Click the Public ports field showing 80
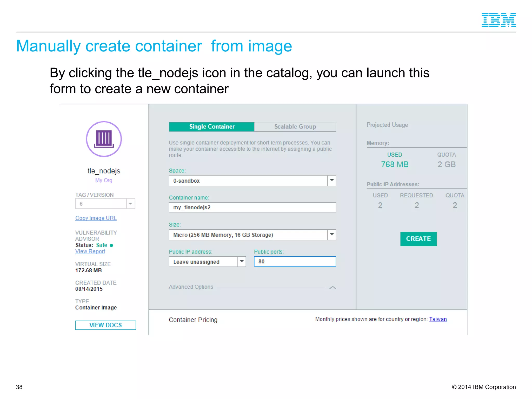The image size is (532, 399). coord(295,261)
